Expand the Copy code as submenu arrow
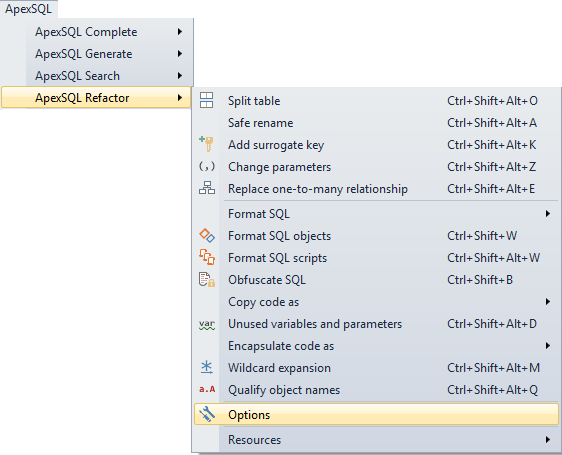The image size is (562, 455). [548, 302]
